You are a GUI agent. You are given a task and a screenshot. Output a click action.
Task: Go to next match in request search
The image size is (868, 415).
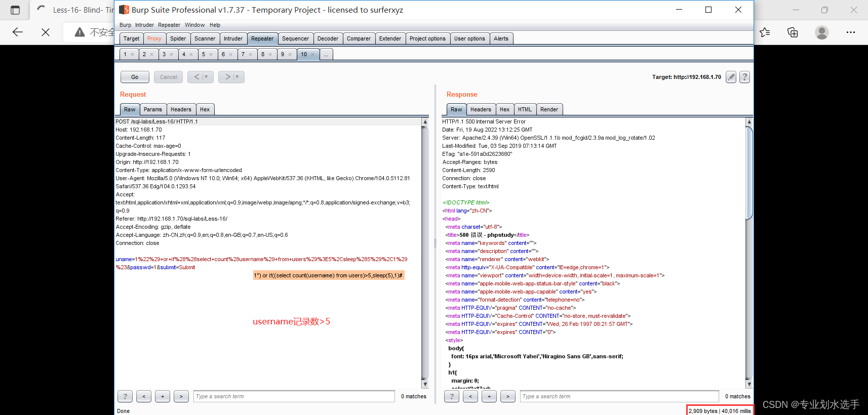pos(181,396)
